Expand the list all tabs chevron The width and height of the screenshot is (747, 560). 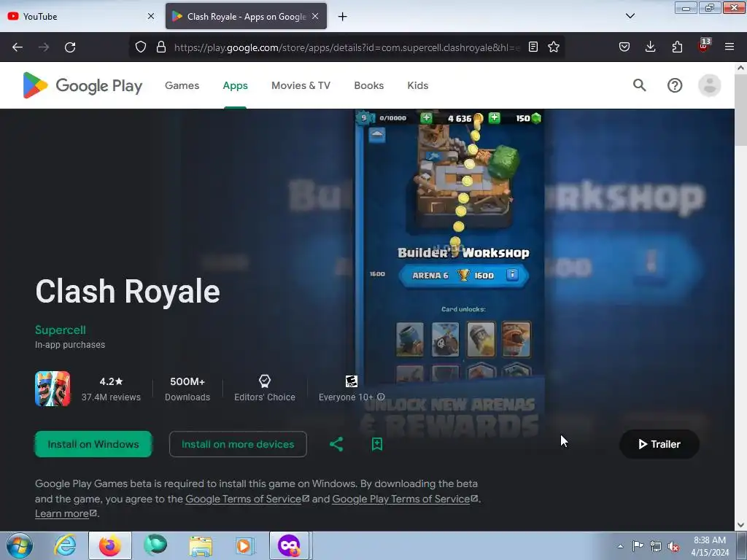tap(630, 16)
